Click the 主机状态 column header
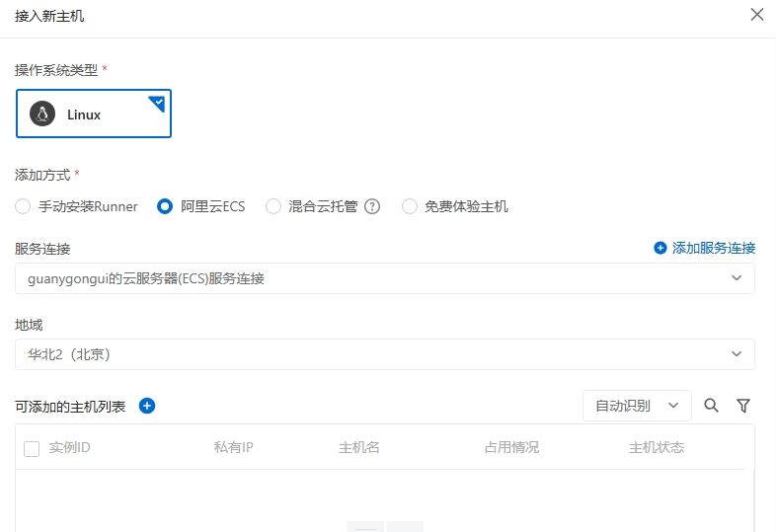The width and height of the screenshot is (776, 532). [657, 447]
